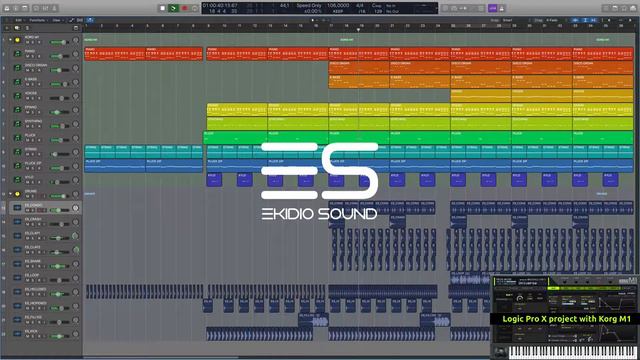Start recording with the Record button

point(184,8)
